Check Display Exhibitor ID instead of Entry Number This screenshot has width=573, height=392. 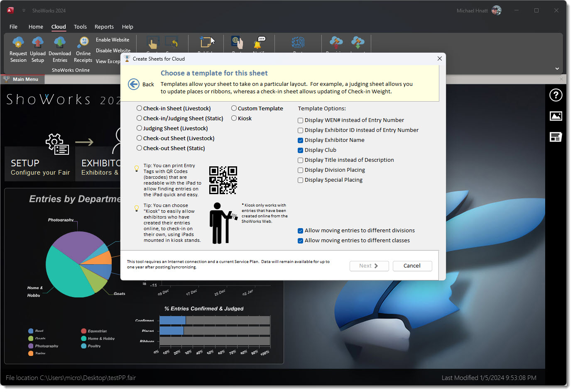click(300, 130)
